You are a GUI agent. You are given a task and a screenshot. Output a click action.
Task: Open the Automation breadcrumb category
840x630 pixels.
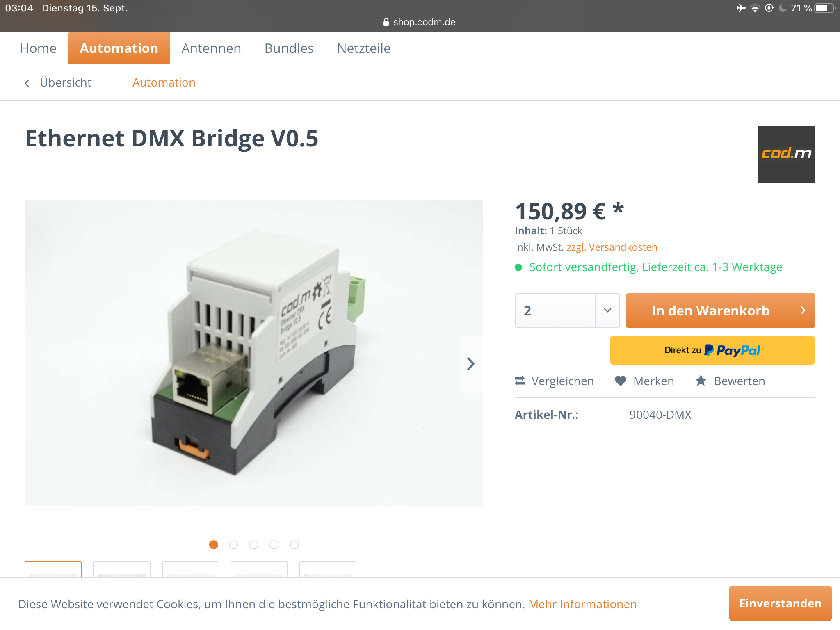click(164, 82)
